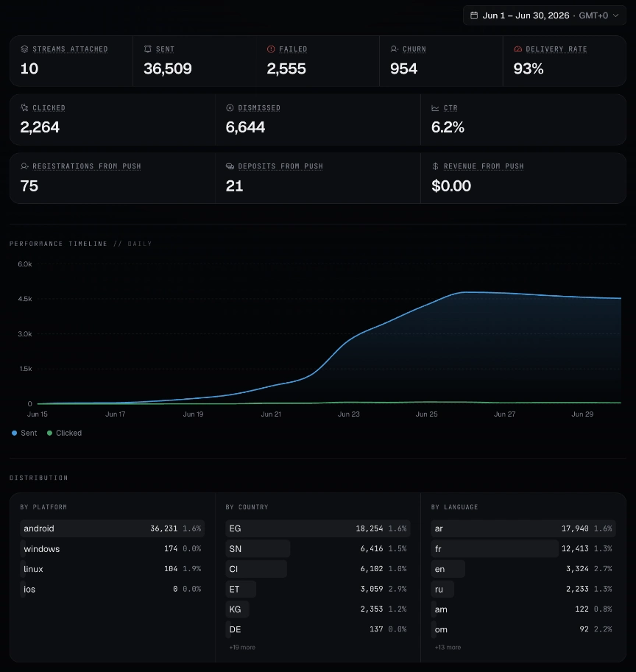Click the By Language panel heading
The height and width of the screenshot is (672, 636).
[x=454, y=507]
